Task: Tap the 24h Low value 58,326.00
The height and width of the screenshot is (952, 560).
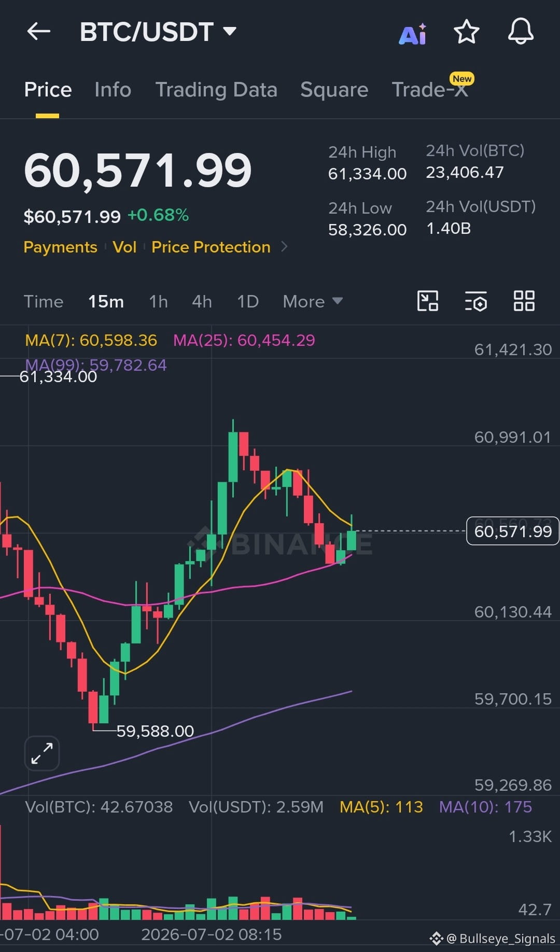Action: 367,230
